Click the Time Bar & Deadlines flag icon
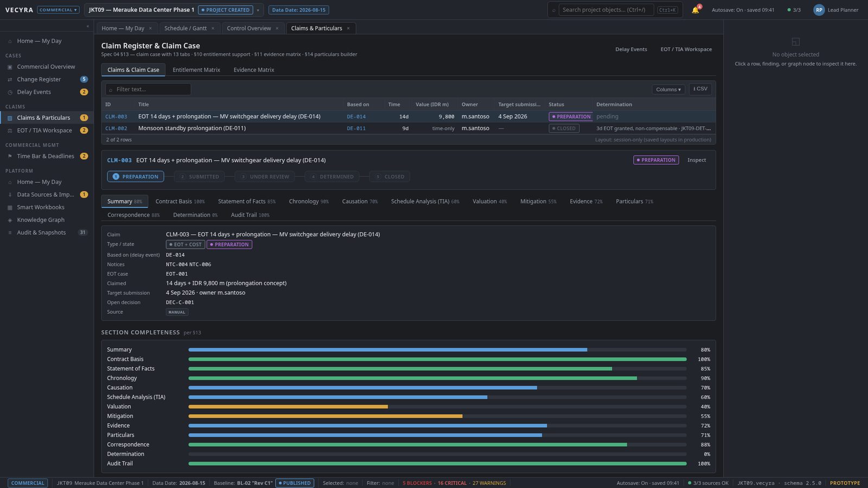 pyautogui.click(x=10, y=156)
